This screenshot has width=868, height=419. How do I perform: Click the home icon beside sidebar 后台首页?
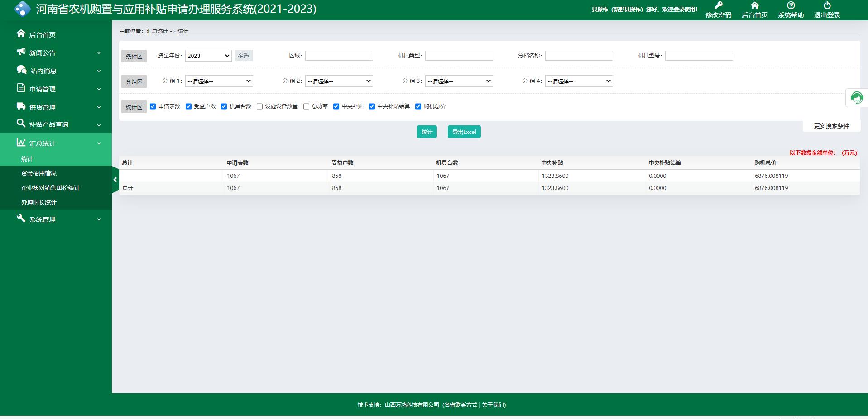21,33
